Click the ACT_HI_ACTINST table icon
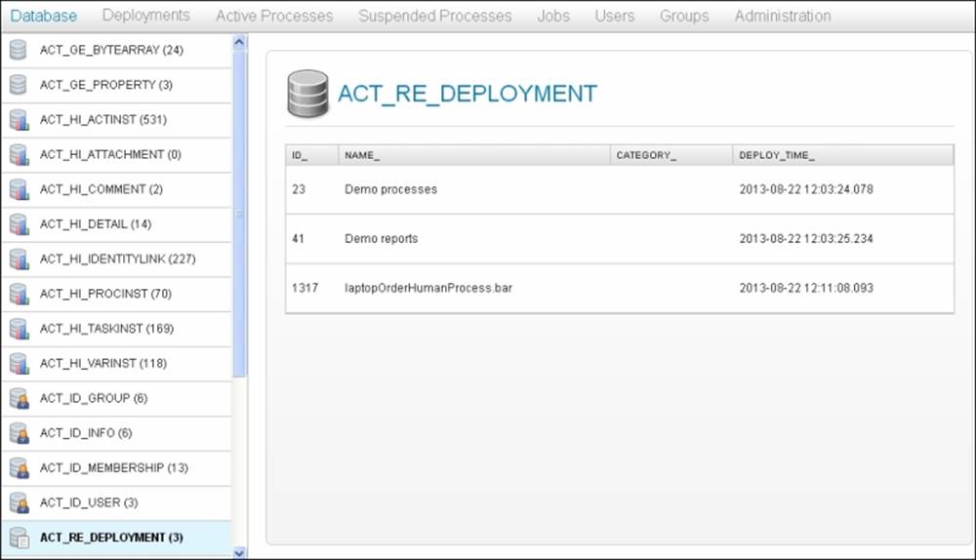This screenshot has width=976, height=560. click(x=19, y=119)
